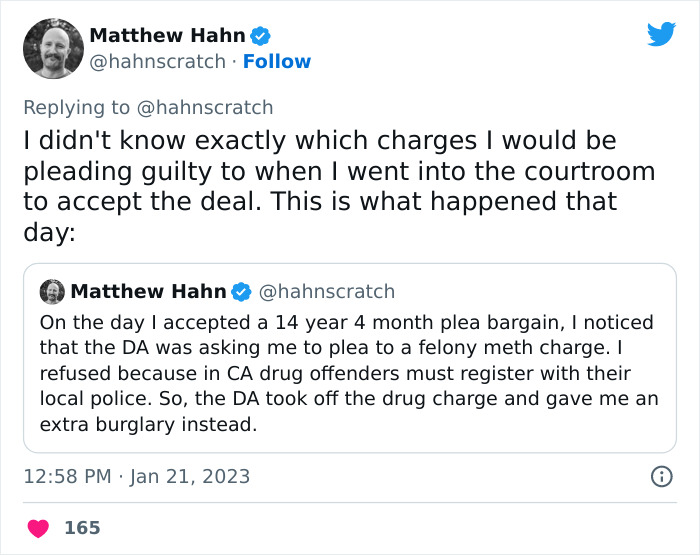This screenshot has height=555, width=700.
Task: Click the @hahnscratch handle in the quoted tweet
Action: [327, 292]
